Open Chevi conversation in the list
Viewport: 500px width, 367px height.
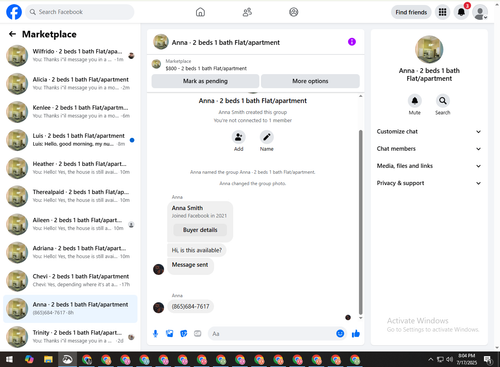click(x=70, y=280)
